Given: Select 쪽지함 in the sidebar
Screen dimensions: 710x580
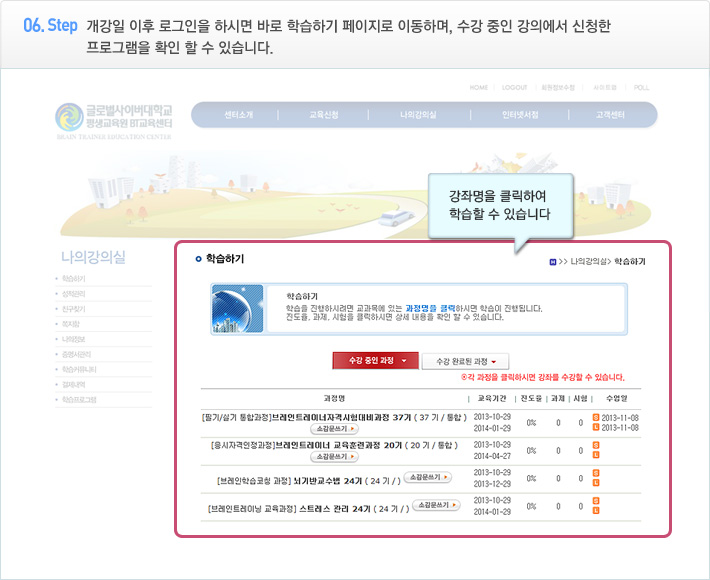Looking at the screenshot, I should pos(71,324).
